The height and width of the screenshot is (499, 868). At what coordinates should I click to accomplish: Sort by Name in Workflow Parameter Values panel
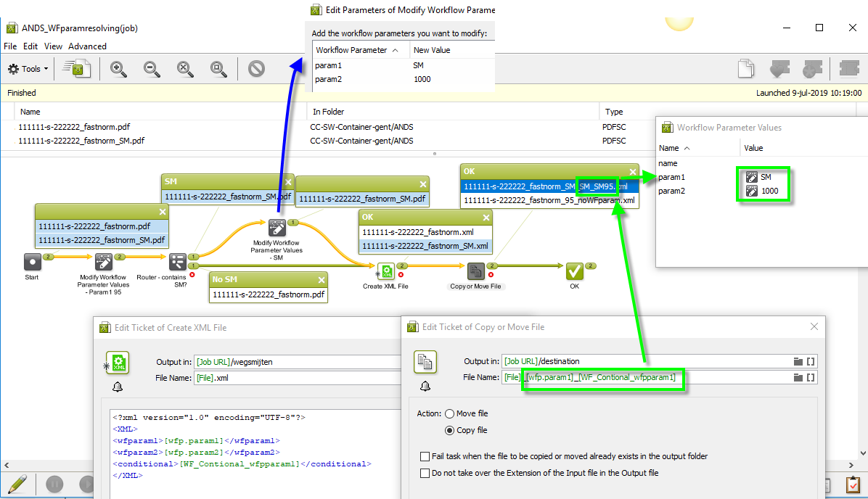tap(669, 147)
